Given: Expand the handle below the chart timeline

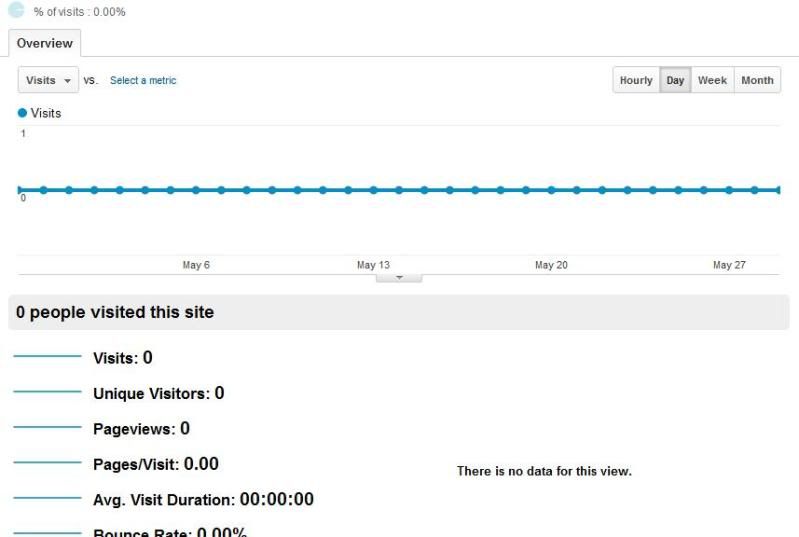Looking at the screenshot, I should (399, 277).
